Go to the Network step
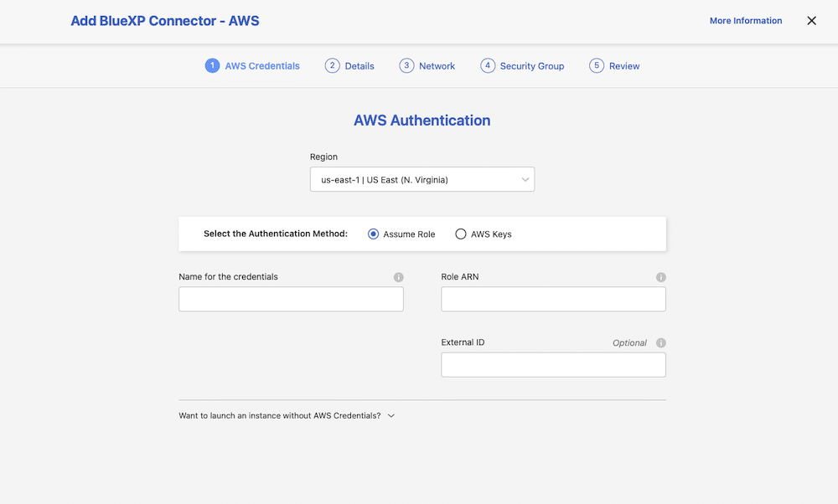The height and width of the screenshot is (504, 838). pyautogui.click(x=427, y=65)
